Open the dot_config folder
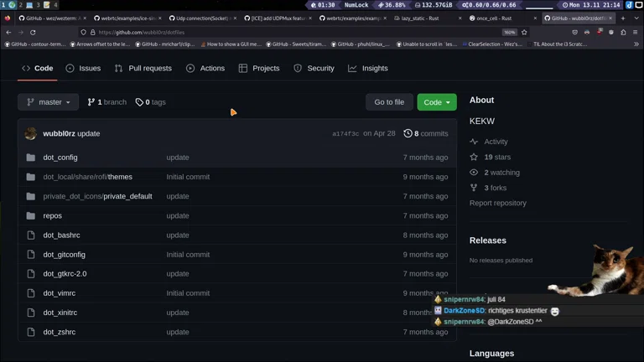The width and height of the screenshot is (644, 362). (60, 158)
